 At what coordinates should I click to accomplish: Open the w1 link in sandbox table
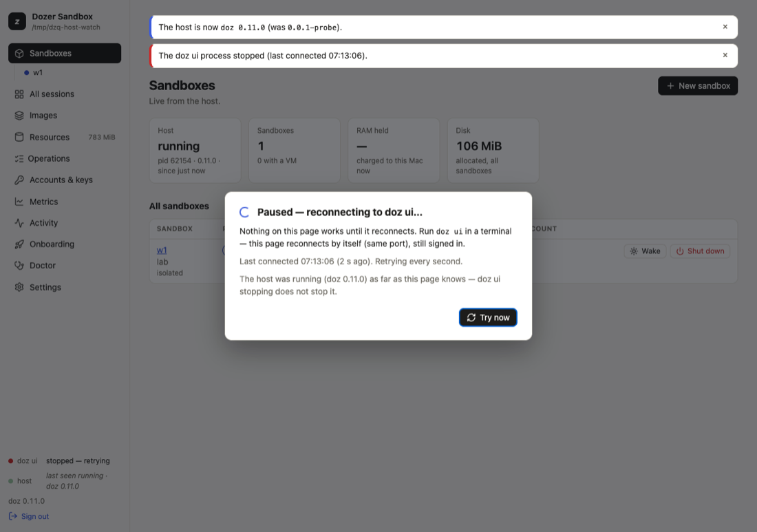point(162,250)
